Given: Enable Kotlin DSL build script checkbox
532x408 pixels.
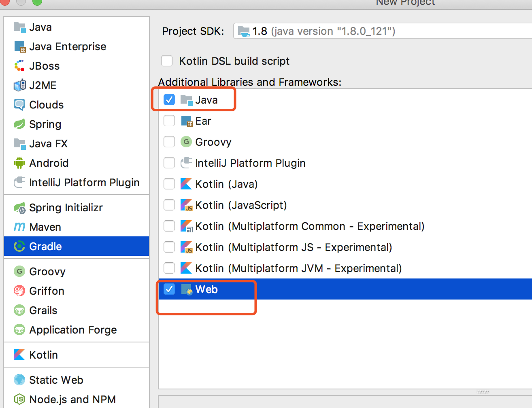Looking at the screenshot, I should (167, 61).
